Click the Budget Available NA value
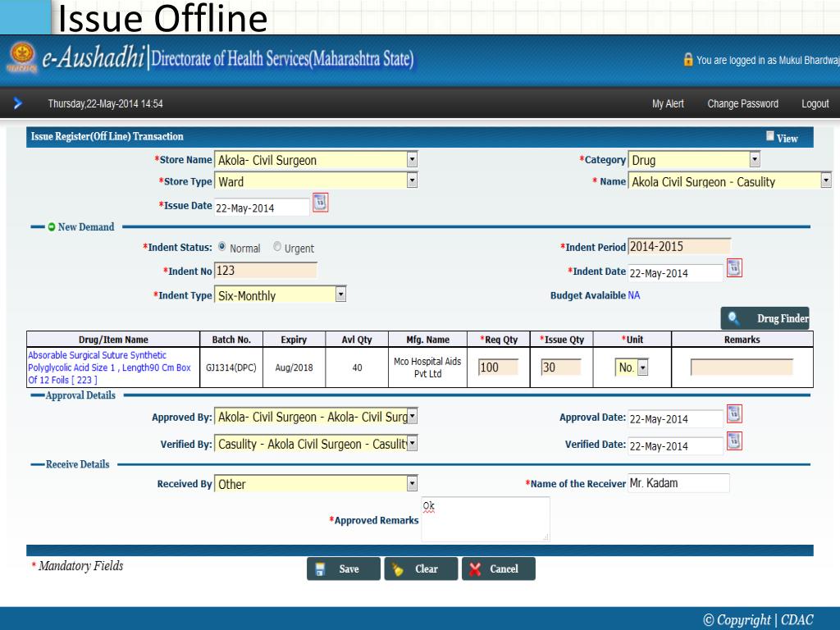The width and height of the screenshot is (840, 630). pyautogui.click(x=634, y=295)
